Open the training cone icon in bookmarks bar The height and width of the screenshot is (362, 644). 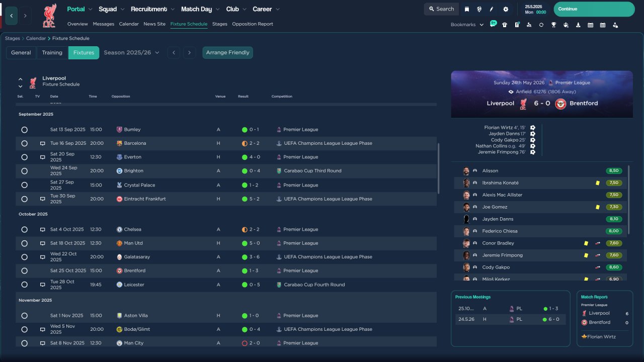(578, 25)
